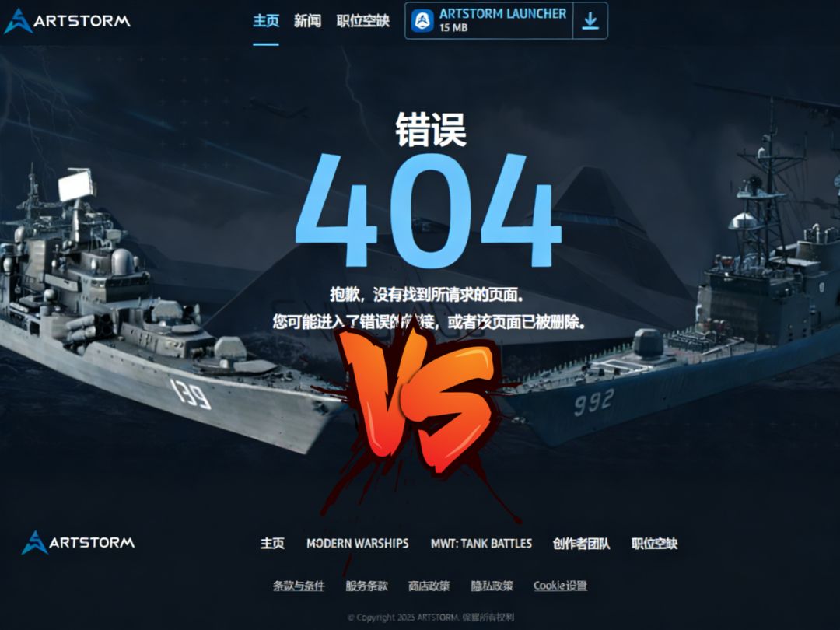Click the large 404 error number
Image resolution: width=840 pixels, height=630 pixels.
[x=429, y=211]
